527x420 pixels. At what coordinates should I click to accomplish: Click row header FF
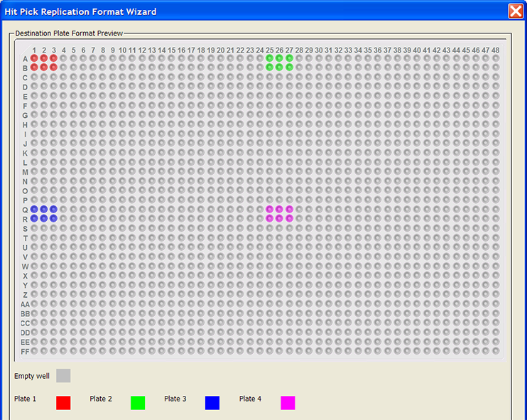pos(25,352)
